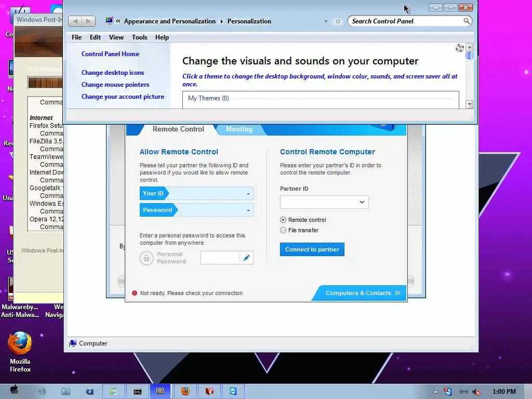Viewport: 532px width, 399px height.
Task: Click Change your account picture link
Action: click(123, 97)
